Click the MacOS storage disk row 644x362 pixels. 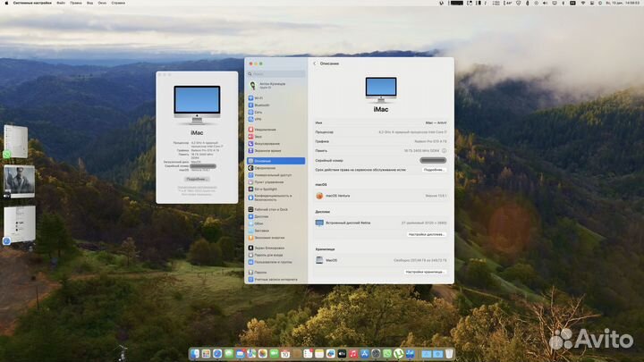click(x=381, y=260)
